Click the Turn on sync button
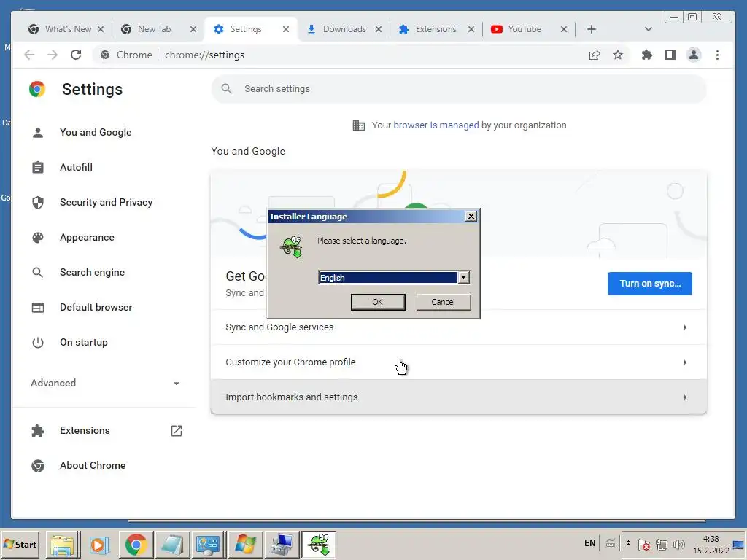Screen dimensions: 747x560 (x=649, y=284)
